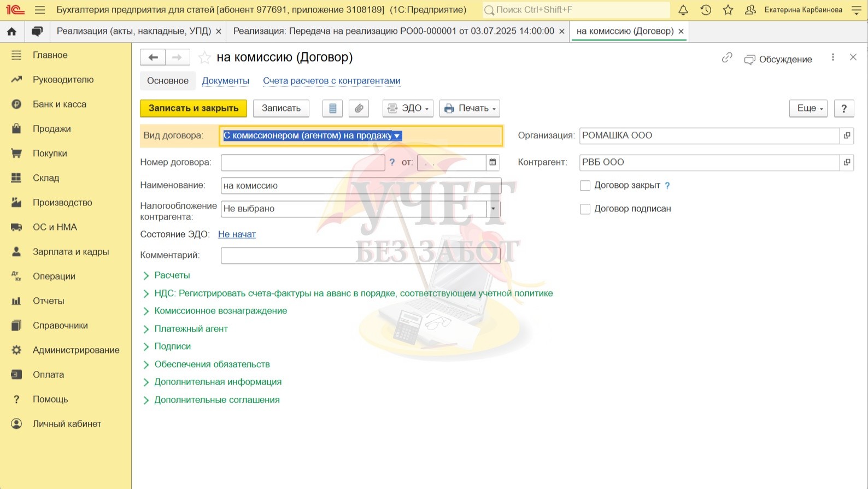Click the favorites star in top bar
This screenshot has width=868, height=489.
tap(728, 10)
